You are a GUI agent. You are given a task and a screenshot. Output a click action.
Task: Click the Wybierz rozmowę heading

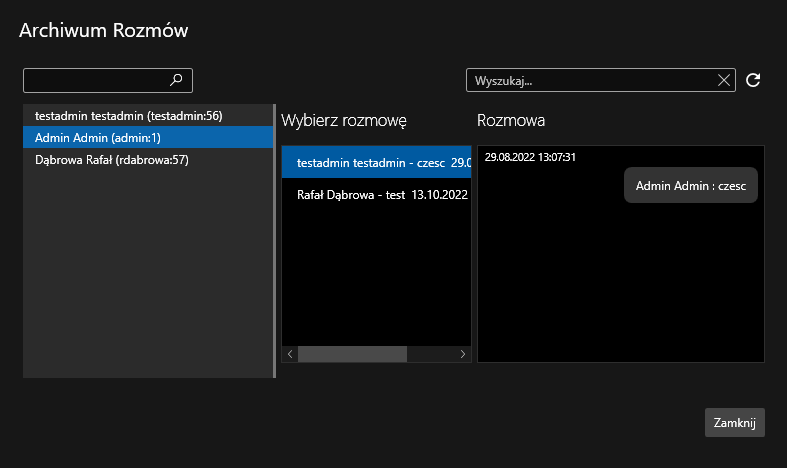[344, 121]
